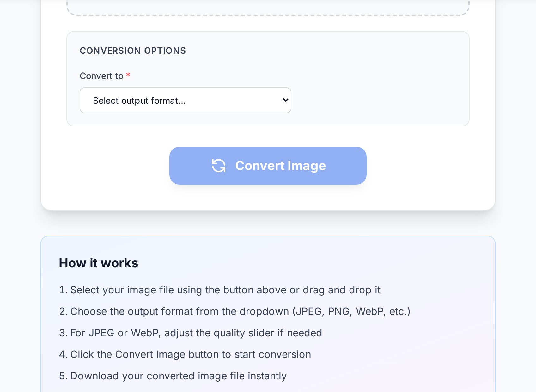Click the Convert Image button
This screenshot has height=392, width=536.
pyautogui.click(x=268, y=166)
